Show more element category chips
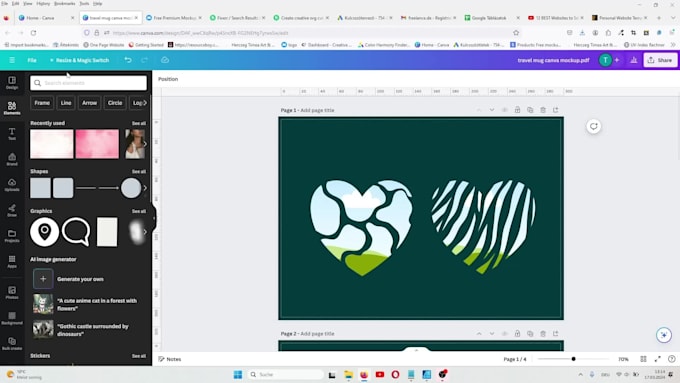 (x=145, y=103)
